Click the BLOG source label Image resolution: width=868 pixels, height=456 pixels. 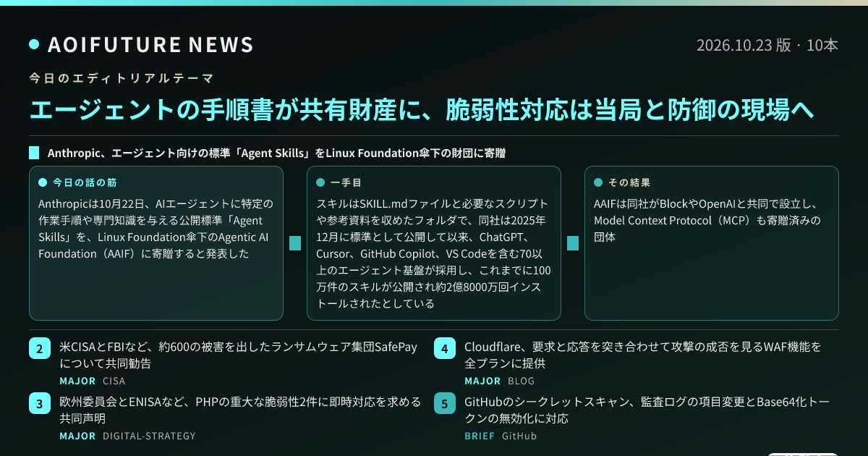coord(521,381)
